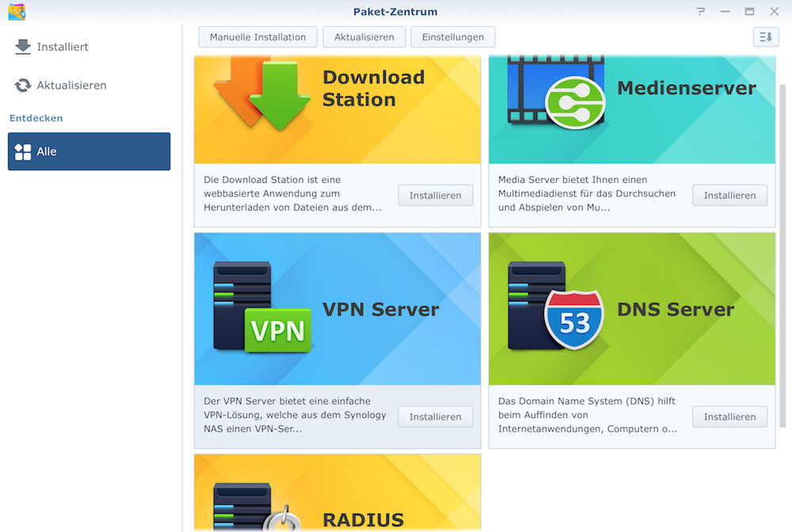Click the Alle grid icon in sidebar

(23, 151)
